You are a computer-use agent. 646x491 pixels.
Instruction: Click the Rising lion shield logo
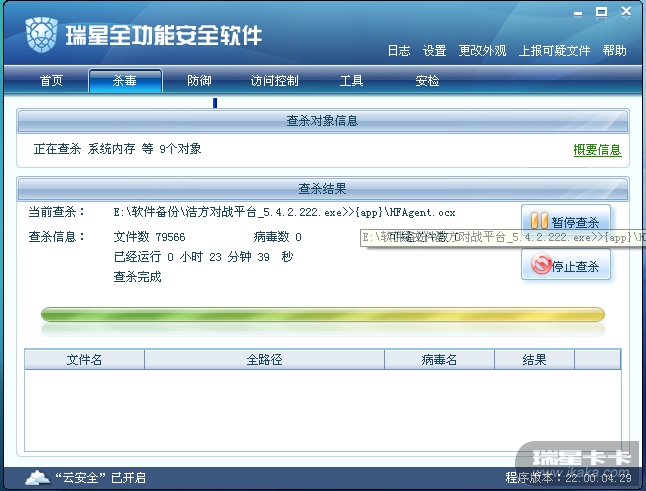pos(41,35)
